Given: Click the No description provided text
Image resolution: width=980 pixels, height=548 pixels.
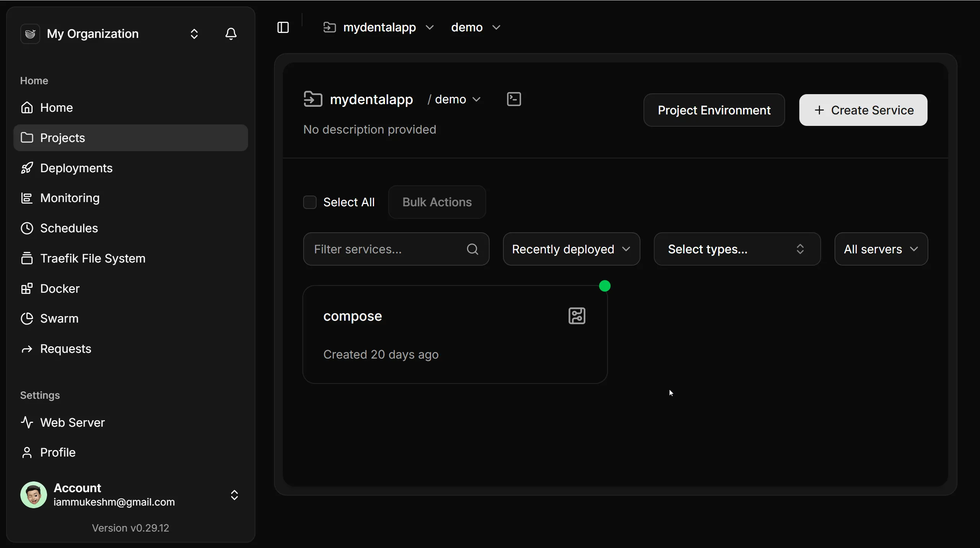Looking at the screenshot, I should point(369,130).
